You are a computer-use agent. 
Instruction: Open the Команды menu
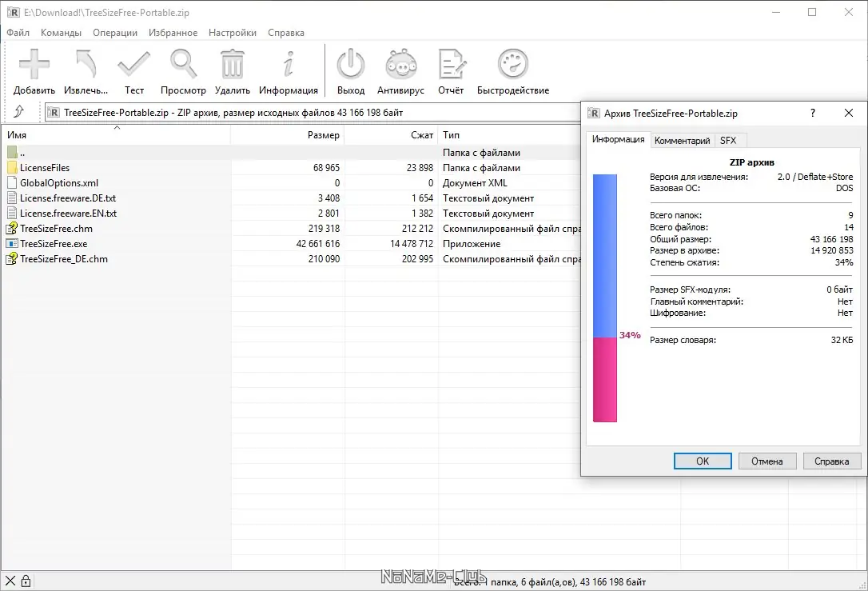pos(61,33)
